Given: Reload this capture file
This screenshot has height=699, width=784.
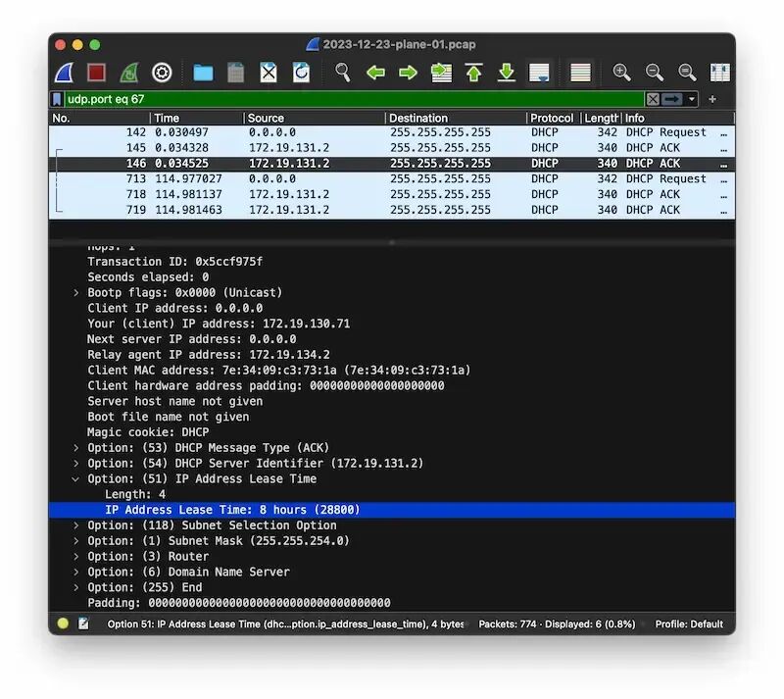Looking at the screenshot, I should click(x=301, y=74).
